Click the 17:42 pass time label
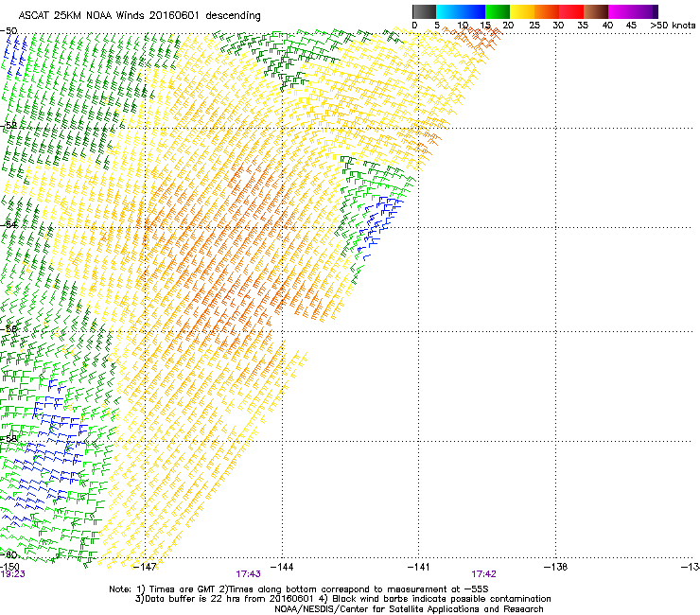The height and width of the screenshot is (615, 700). coord(484,574)
